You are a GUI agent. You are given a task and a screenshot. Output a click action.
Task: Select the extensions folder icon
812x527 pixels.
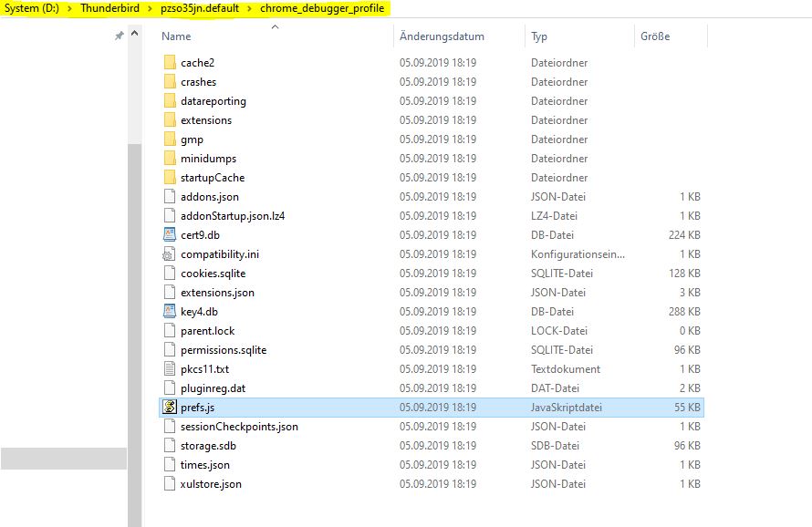(x=170, y=120)
